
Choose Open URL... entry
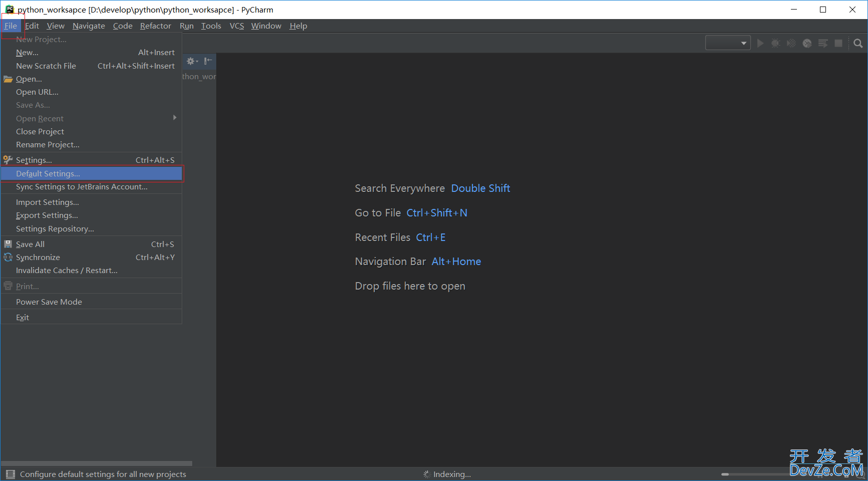(x=92, y=92)
